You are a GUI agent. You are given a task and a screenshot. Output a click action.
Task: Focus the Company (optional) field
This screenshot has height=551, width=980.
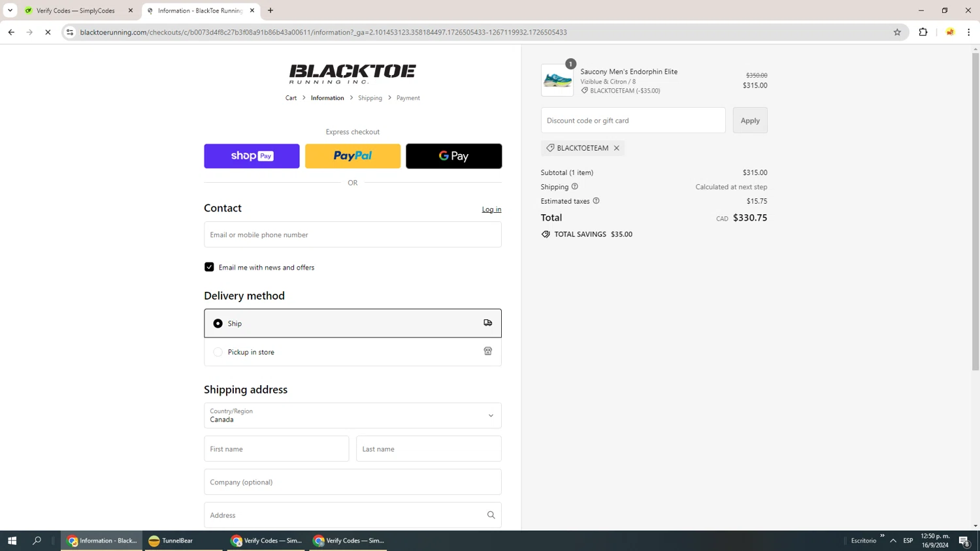[x=353, y=482]
